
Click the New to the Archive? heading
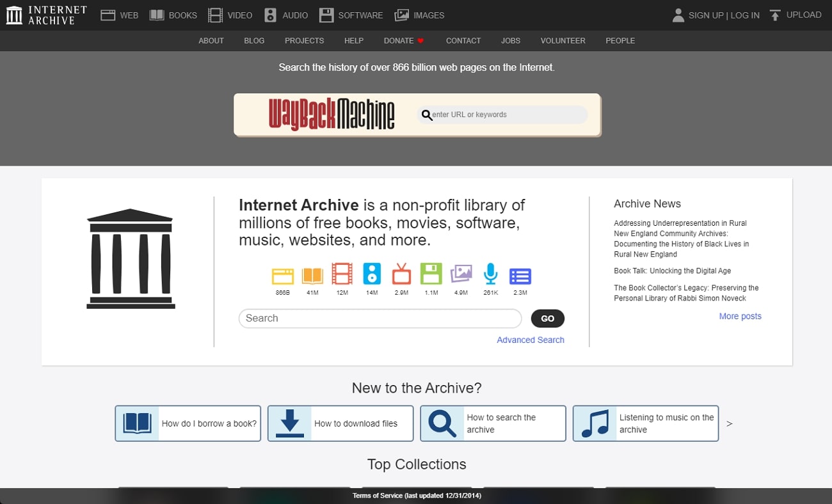pyautogui.click(x=417, y=388)
